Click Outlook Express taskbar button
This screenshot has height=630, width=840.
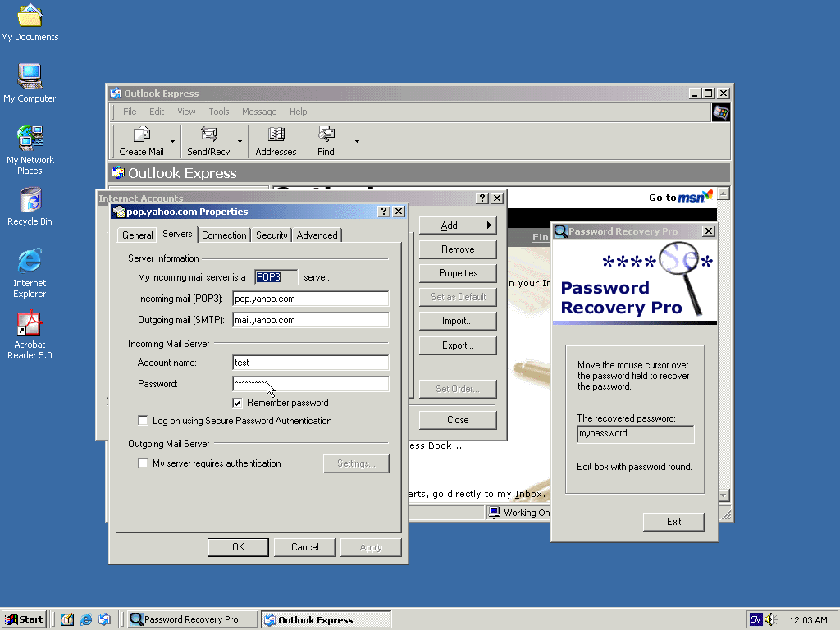tap(326, 619)
